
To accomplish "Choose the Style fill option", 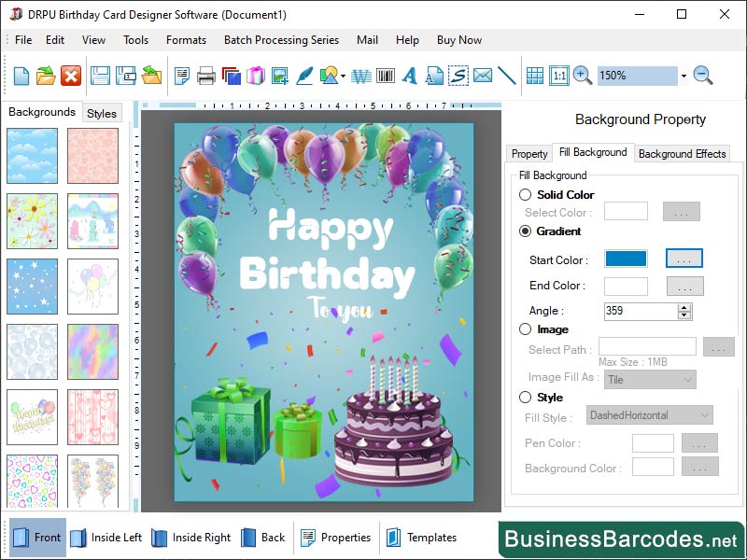I will pos(525,397).
